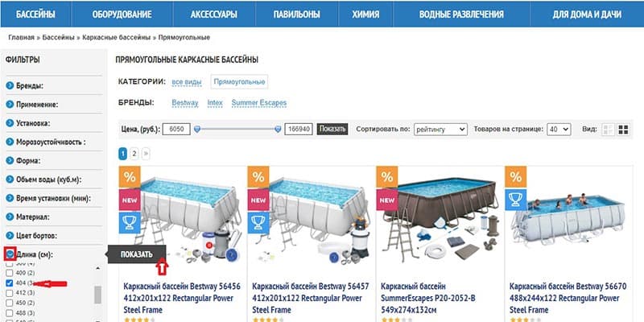Viewport: 644px width, 322px height.
Task: Go to next page arrow icon
Action: pos(146,154)
